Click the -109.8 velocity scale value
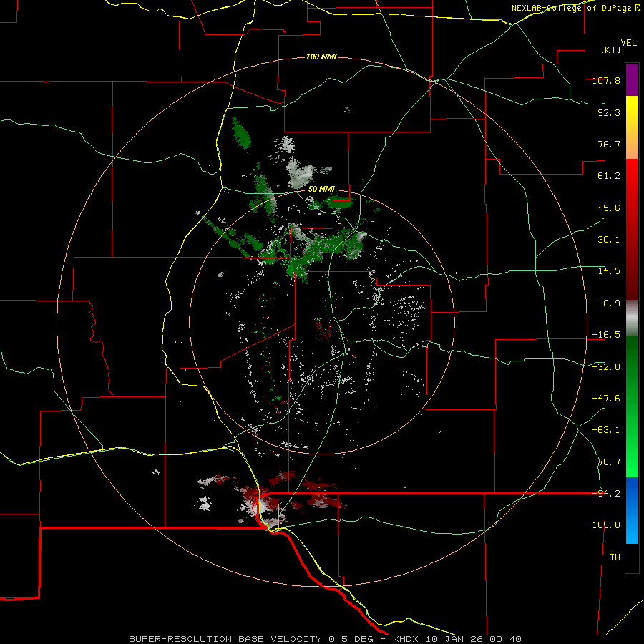 tap(603, 525)
